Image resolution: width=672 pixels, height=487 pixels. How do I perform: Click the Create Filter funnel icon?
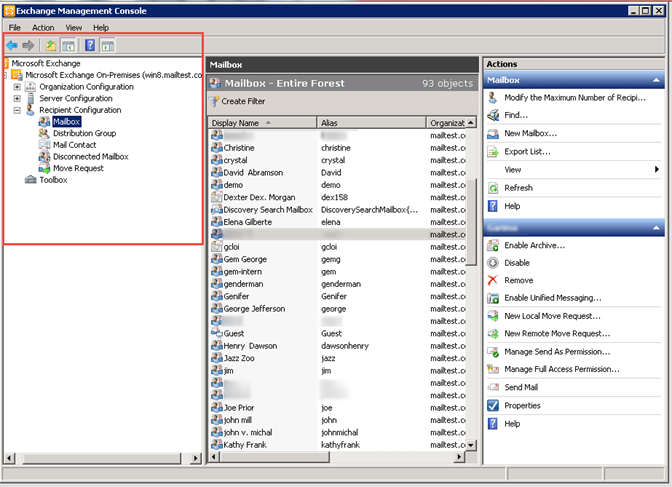tap(214, 102)
